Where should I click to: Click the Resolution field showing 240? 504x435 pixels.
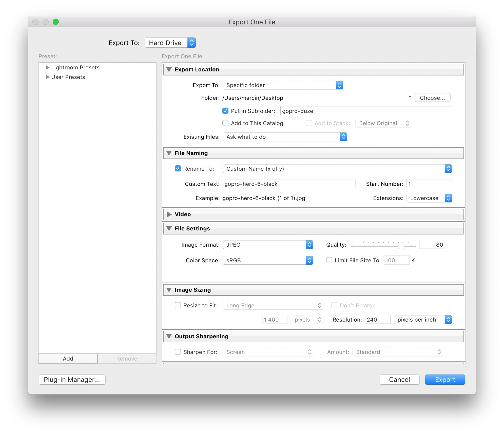pos(378,320)
